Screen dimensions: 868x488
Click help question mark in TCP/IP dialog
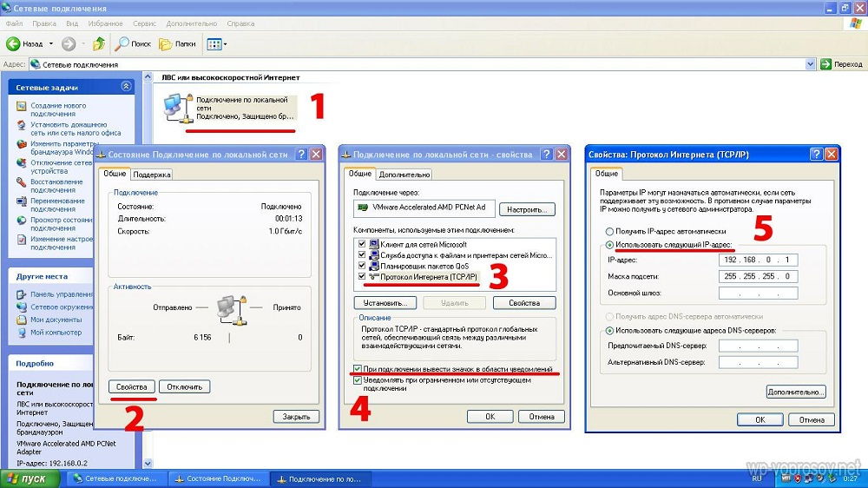click(816, 154)
